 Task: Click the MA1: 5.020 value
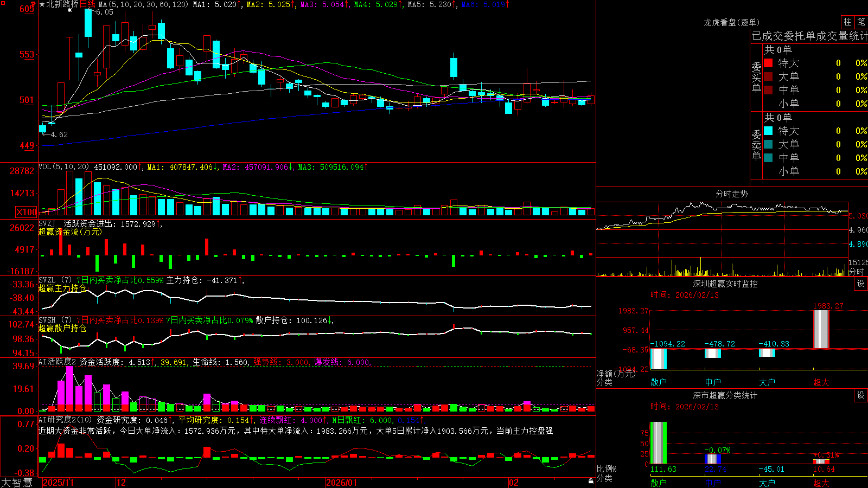(216, 4)
